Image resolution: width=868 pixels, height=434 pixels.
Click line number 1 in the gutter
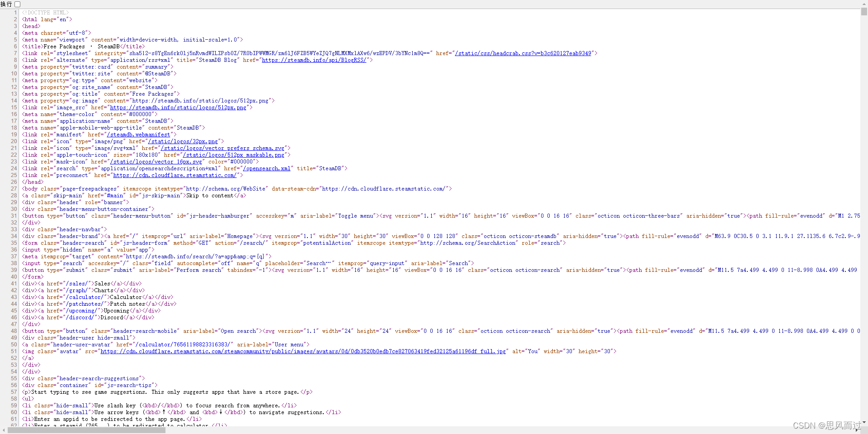[x=16, y=12]
